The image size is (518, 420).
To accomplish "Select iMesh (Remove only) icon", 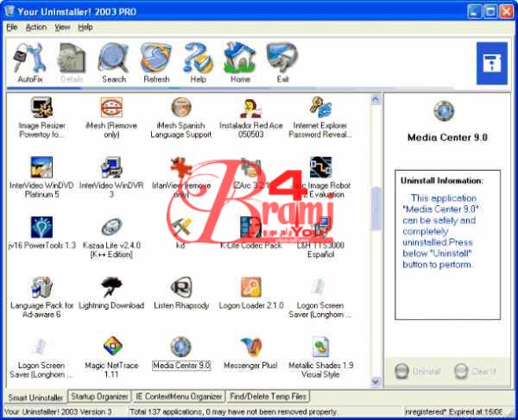I will (x=111, y=107).
